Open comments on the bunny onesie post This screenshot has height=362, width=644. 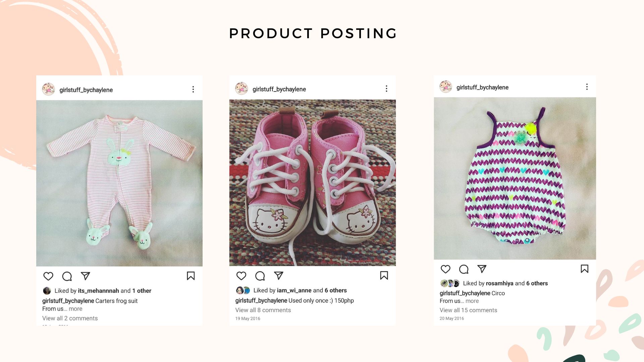click(67, 276)
